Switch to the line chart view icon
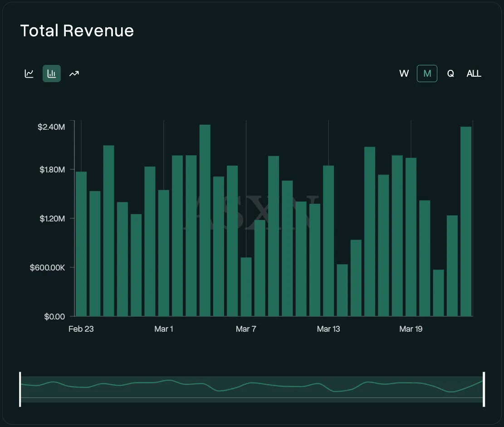 tap(29, 74)
